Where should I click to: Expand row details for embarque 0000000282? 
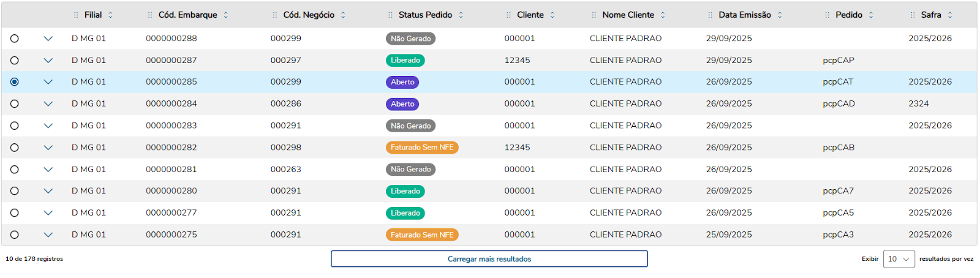(48, 148)
